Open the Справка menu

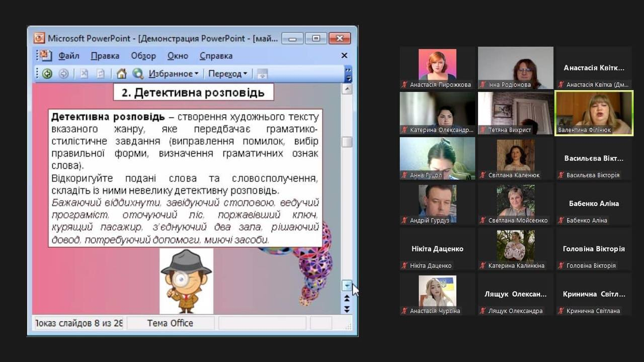216,56
